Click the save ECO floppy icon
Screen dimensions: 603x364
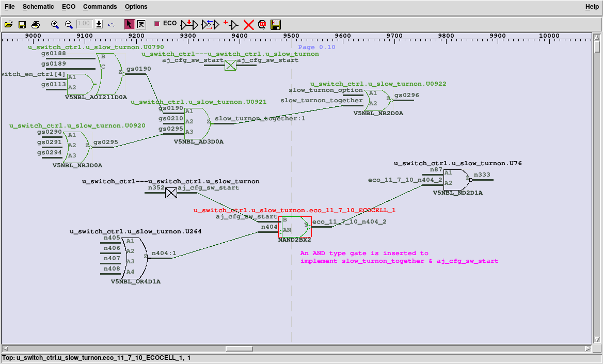point(276,24)
